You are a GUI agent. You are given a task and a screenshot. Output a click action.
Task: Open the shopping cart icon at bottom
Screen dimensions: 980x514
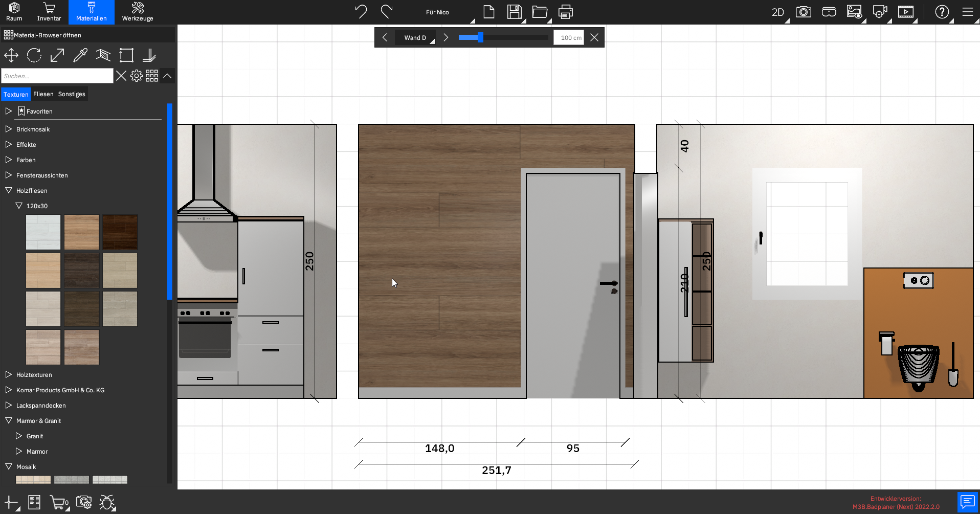point(59,502)
